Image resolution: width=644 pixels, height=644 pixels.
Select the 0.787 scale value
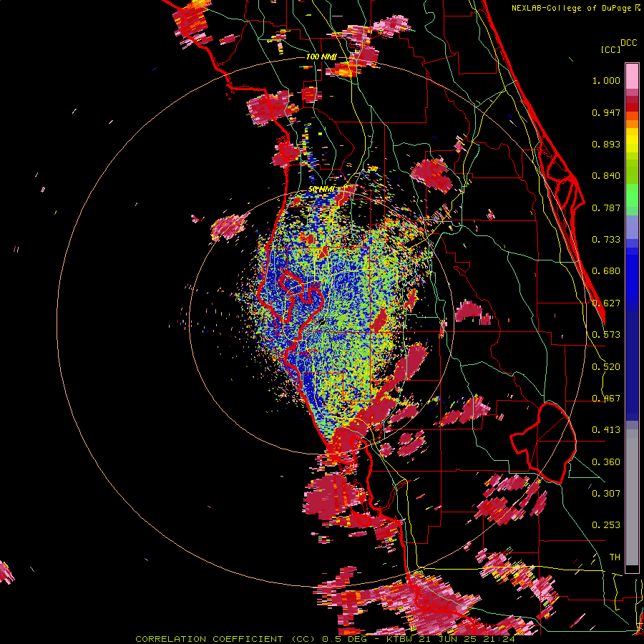[606, 208]
